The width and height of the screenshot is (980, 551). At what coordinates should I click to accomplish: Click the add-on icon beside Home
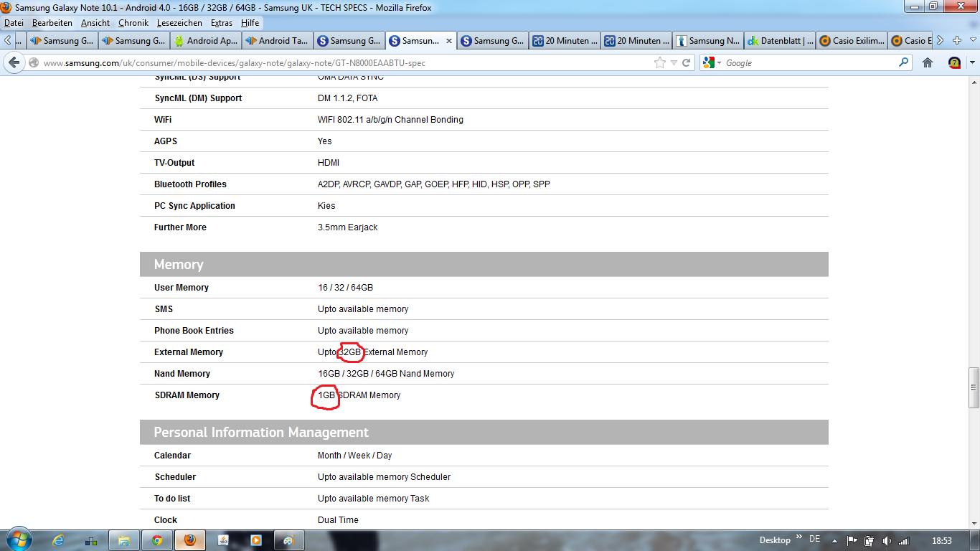954,63
